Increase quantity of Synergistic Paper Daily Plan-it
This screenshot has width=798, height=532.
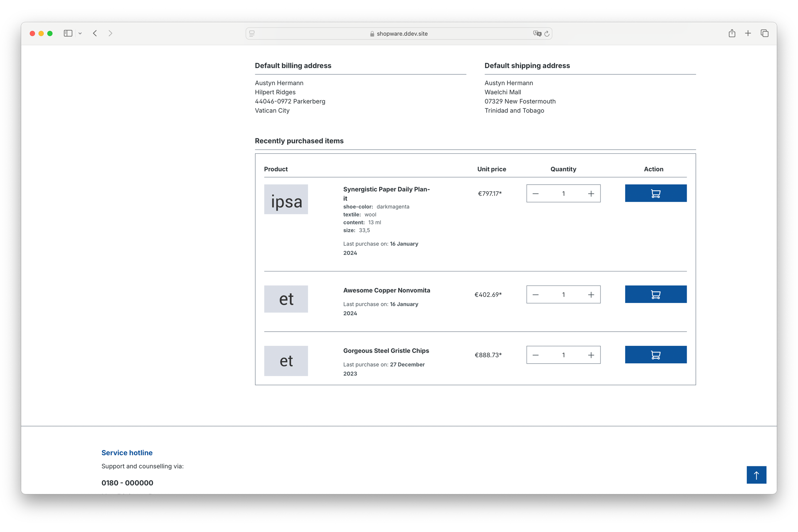pos(591,193)
